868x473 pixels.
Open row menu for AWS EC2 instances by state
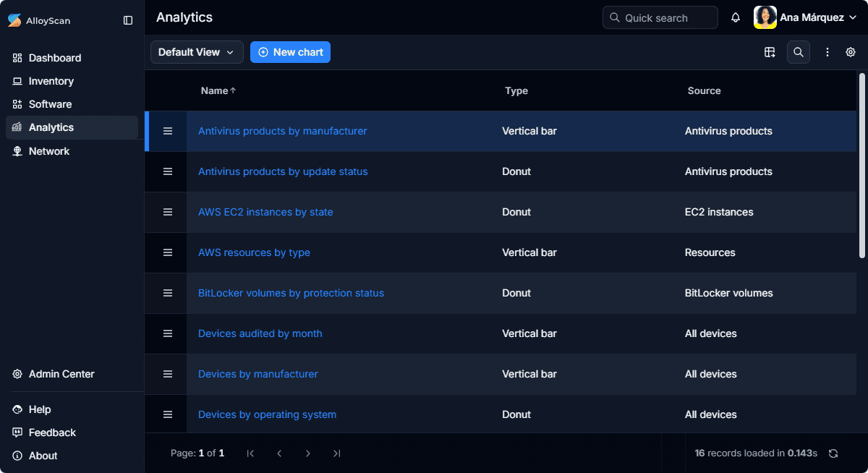pyautogui.click(x=168, y=212)
